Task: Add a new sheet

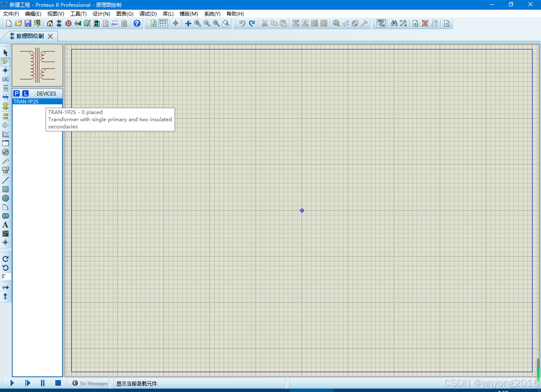Action: click(415, 23)
